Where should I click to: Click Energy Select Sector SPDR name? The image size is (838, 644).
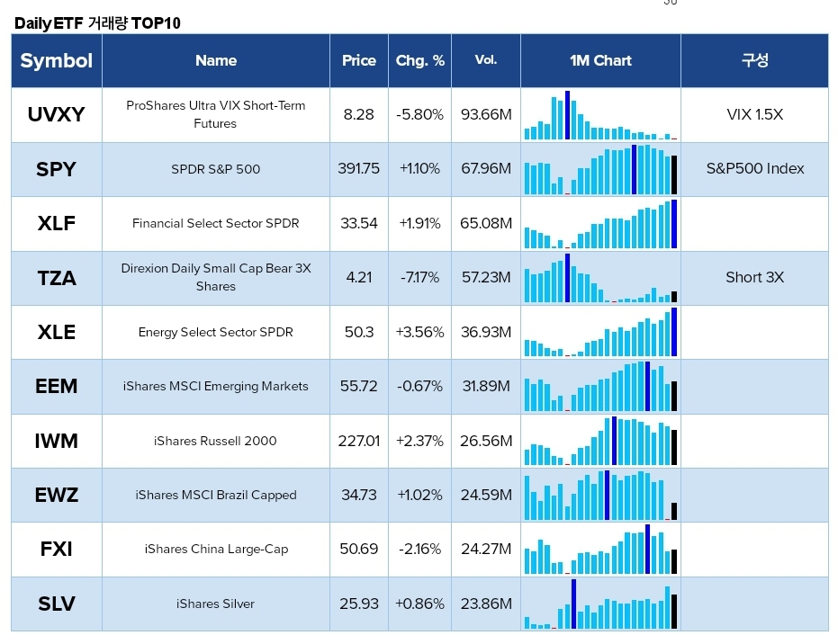[215, 332]
